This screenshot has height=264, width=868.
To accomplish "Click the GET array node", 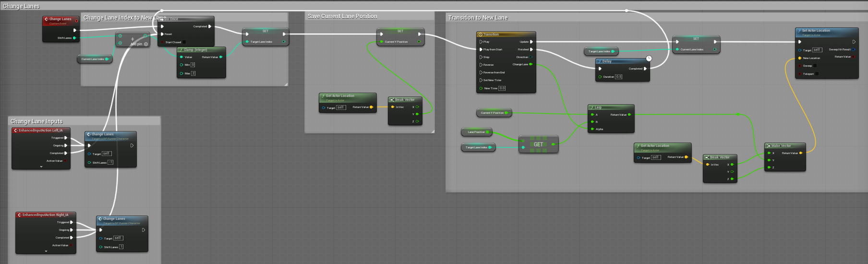I will 538,144.
